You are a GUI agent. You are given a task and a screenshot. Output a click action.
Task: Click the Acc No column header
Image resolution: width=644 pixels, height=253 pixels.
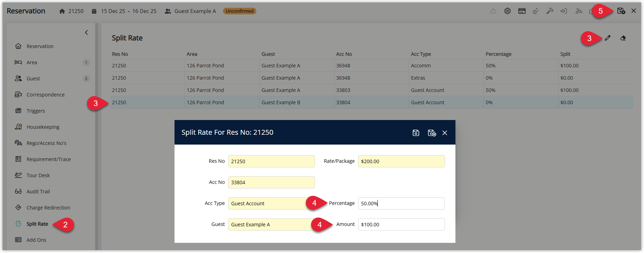(x=344, y=54)
